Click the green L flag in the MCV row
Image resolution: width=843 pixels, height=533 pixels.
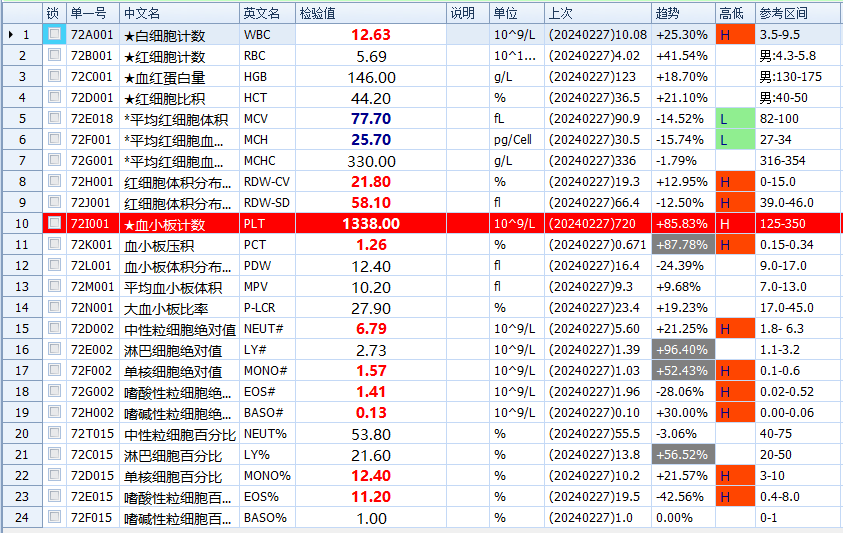click(735, 119)
